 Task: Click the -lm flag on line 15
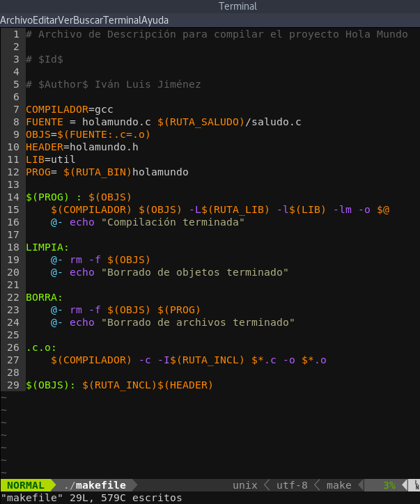[342, 210]
